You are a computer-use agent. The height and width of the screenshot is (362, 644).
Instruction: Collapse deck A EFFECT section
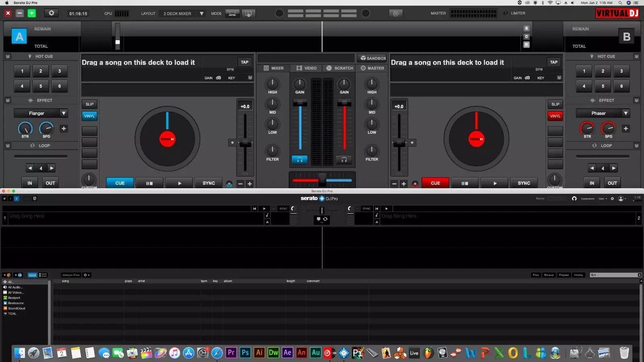(8, 101)
